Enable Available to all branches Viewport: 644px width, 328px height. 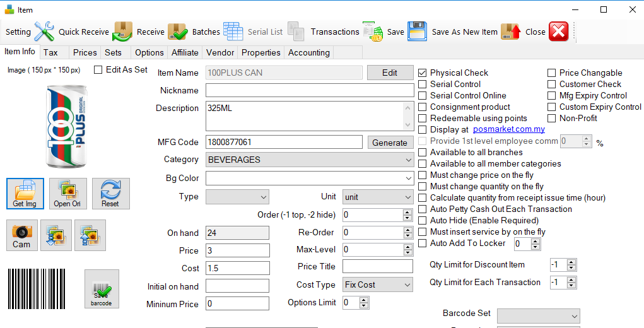tap(422, 152)
